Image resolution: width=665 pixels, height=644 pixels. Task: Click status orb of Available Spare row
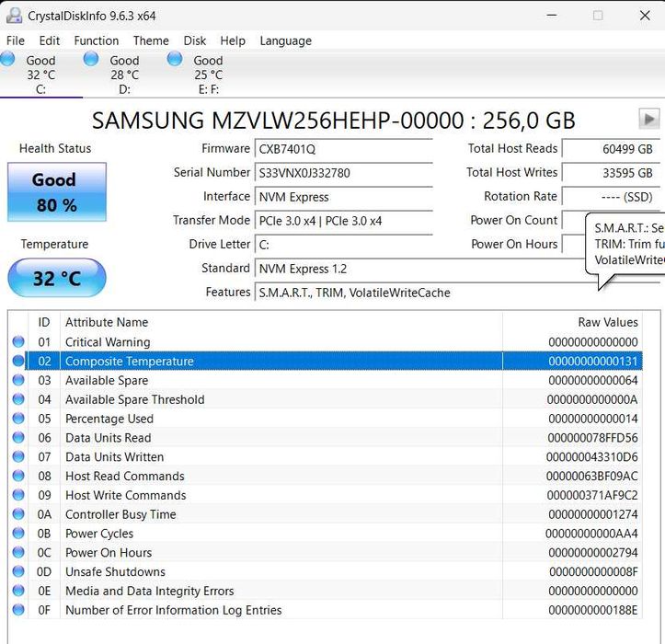tap(18, 380)
